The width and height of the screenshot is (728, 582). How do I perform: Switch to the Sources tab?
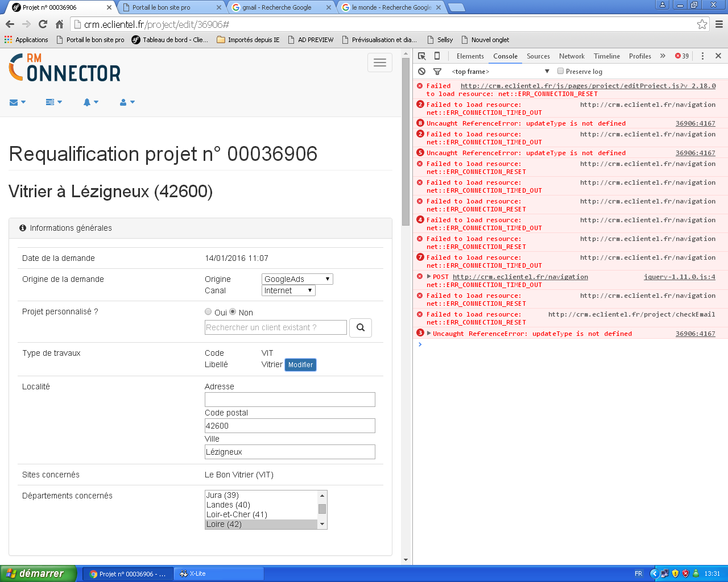tap(538, 56)
